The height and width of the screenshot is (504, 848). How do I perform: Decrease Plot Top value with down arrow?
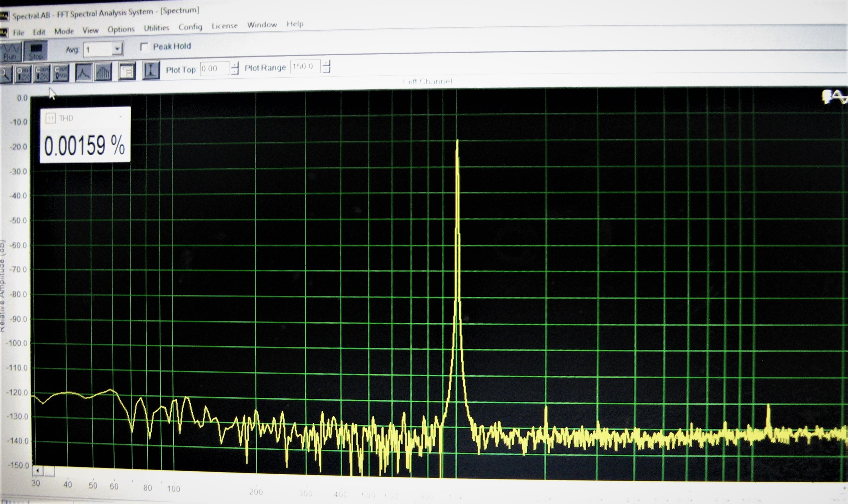coord(235,71)
